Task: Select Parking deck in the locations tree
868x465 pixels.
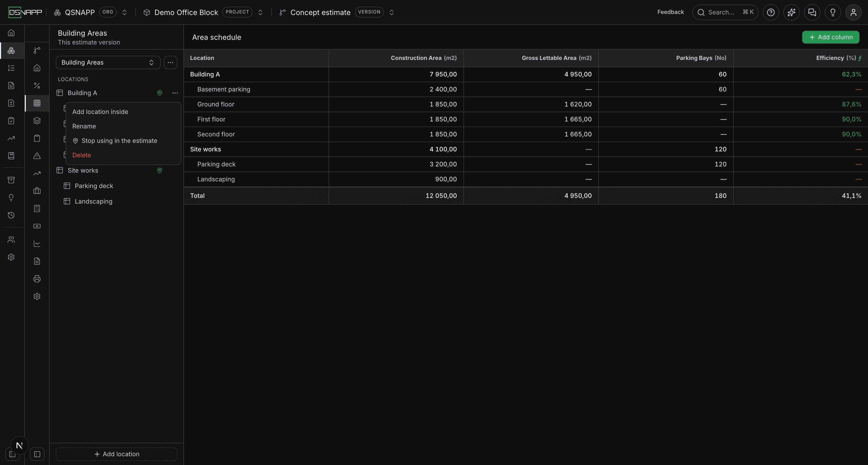Action: (94, 186)
